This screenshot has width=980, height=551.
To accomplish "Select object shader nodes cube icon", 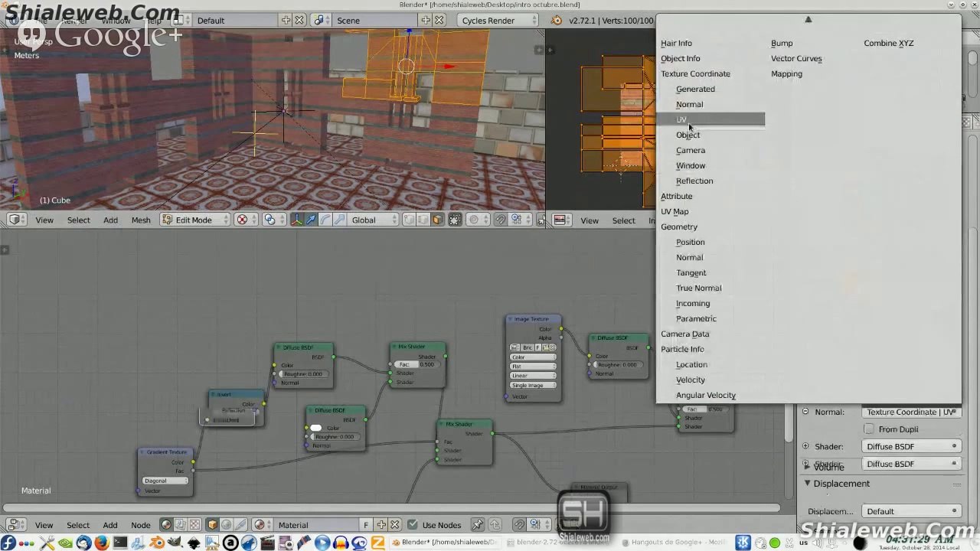I will 214,525.
